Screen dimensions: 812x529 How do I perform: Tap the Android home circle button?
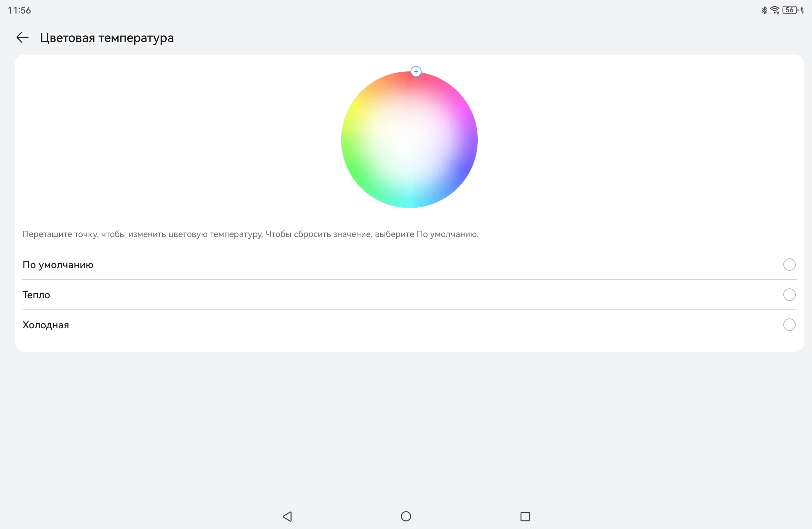(x=406, y=516)
